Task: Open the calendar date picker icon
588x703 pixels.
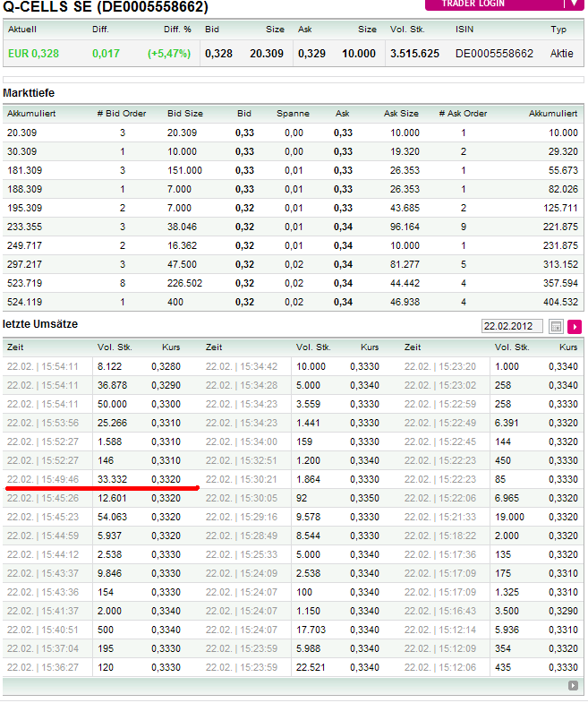Action: tap(556, 327)
